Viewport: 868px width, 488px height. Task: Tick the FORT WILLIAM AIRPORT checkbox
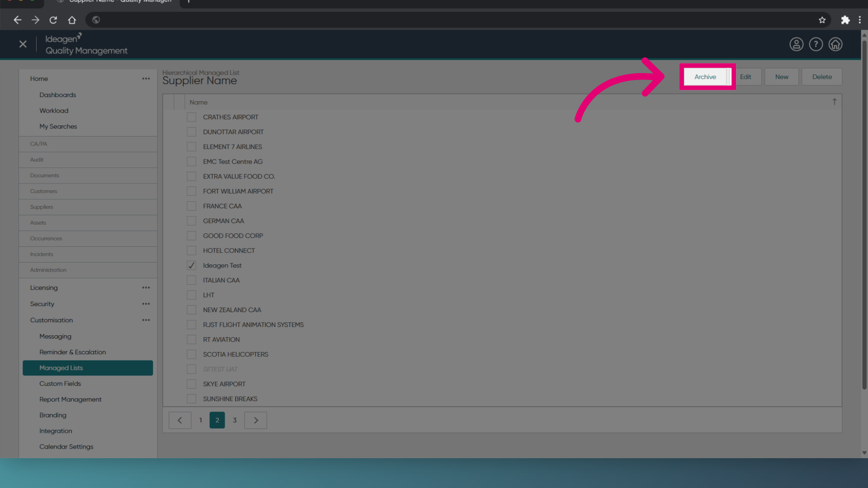pyautogui.click(x=192, y=192)
